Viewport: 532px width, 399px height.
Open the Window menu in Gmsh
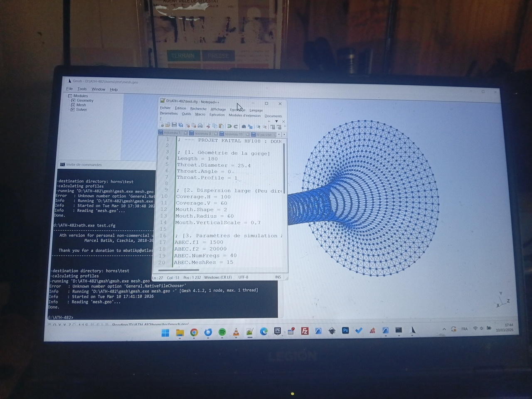(x=99, y=89)
